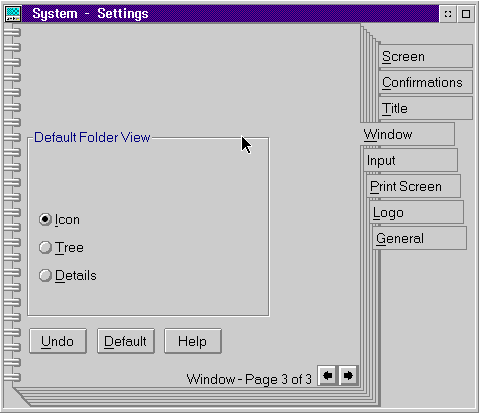
Task: Open the Confirmations tab
Action: (x=425, y=82)
